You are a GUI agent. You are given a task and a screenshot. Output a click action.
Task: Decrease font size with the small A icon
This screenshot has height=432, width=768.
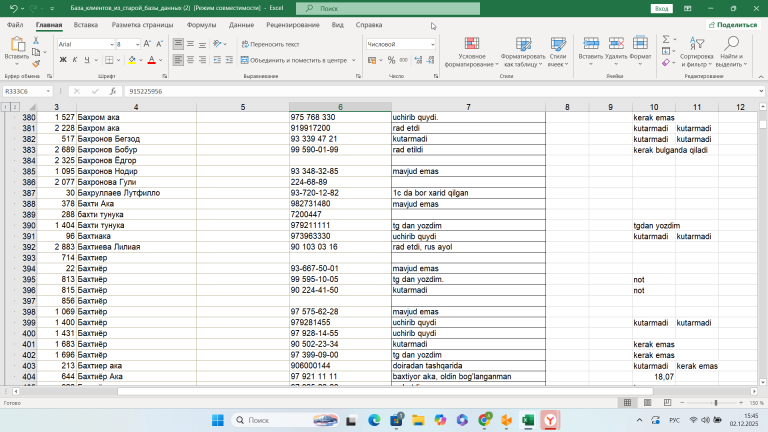tap(159, 44)
